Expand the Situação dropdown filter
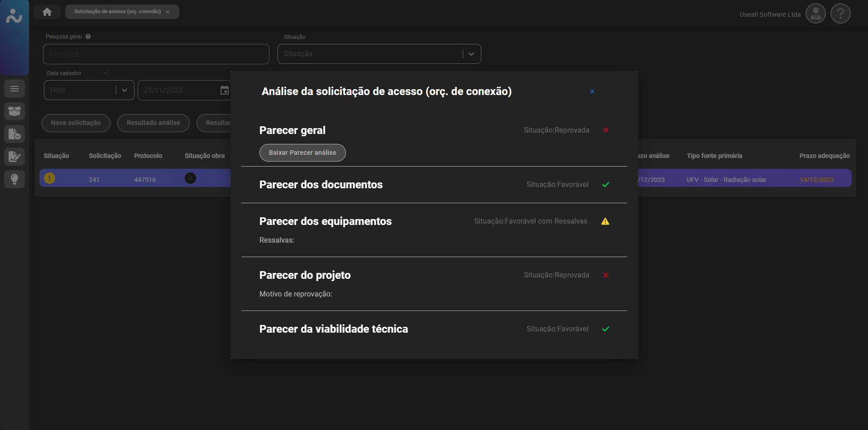 pyautogui.click(x=471, y=54)
